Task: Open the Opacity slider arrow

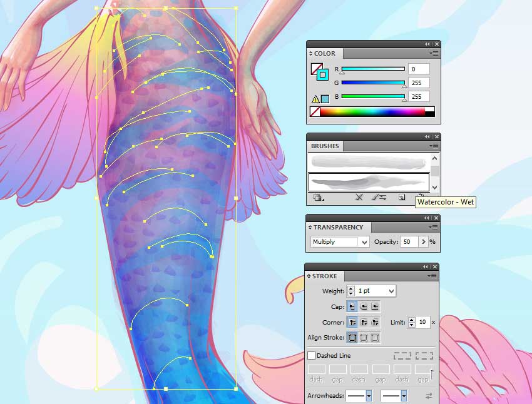Action: (424, 241)
